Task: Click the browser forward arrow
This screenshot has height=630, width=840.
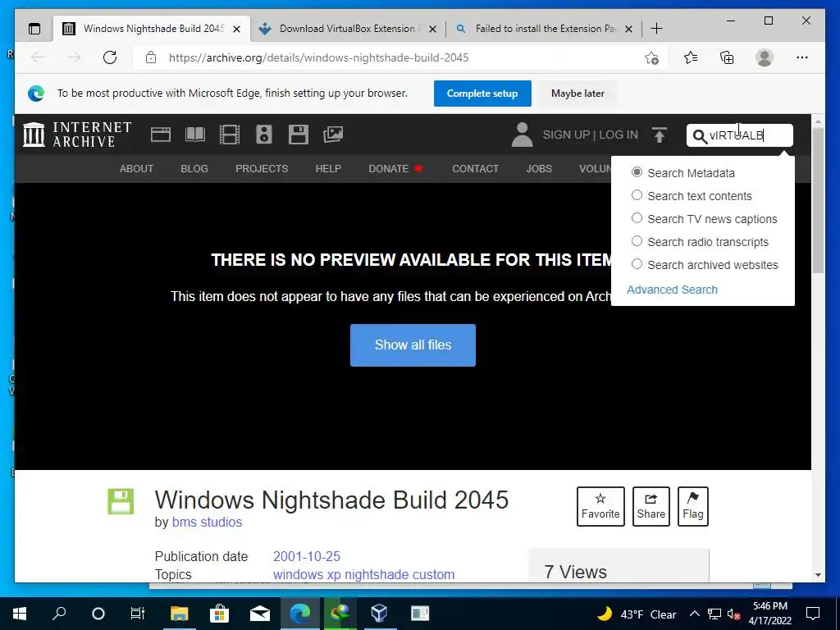Action: pyautogui.click(x=74, y=57)
